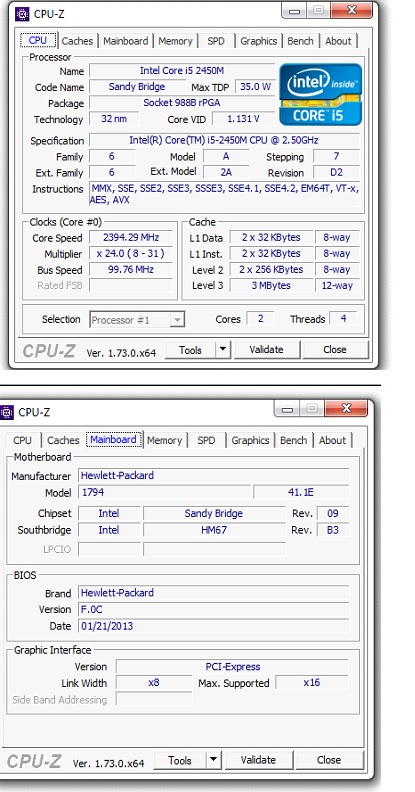Click red X of top CPU-Z window
The width and height of the screenshot is (415, 792).
coord(352,10)
